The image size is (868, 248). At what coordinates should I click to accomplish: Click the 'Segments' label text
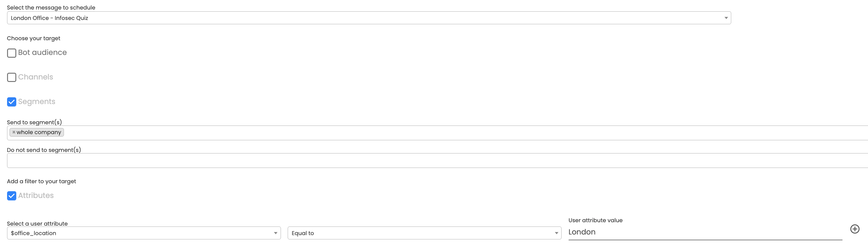[x=37, y=102]
